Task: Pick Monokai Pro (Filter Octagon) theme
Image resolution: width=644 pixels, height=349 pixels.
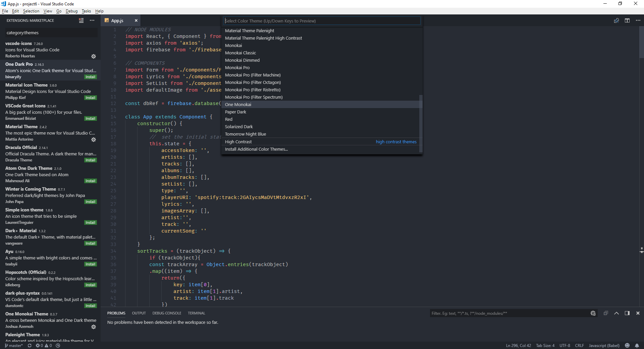Action: [x=320, y=82]
